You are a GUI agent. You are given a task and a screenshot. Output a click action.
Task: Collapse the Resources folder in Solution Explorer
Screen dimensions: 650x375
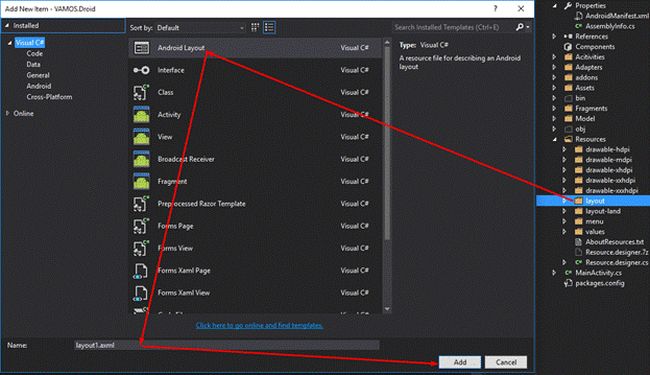click(555, 139)
